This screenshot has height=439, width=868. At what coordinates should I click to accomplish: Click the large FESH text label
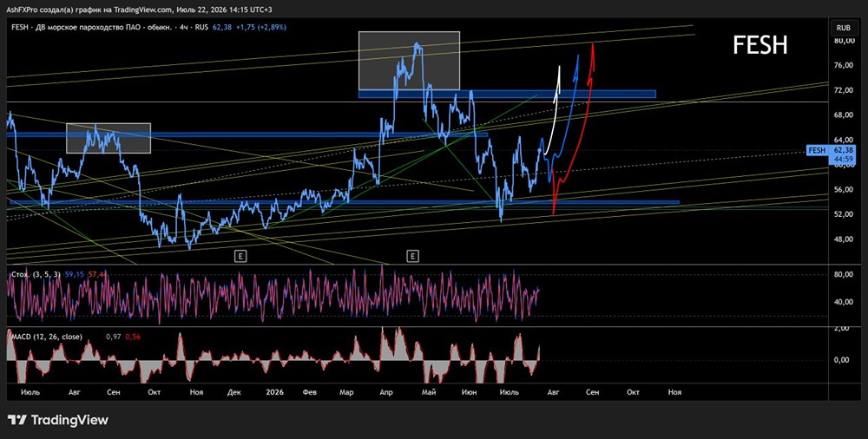click(x=760, y=45)
